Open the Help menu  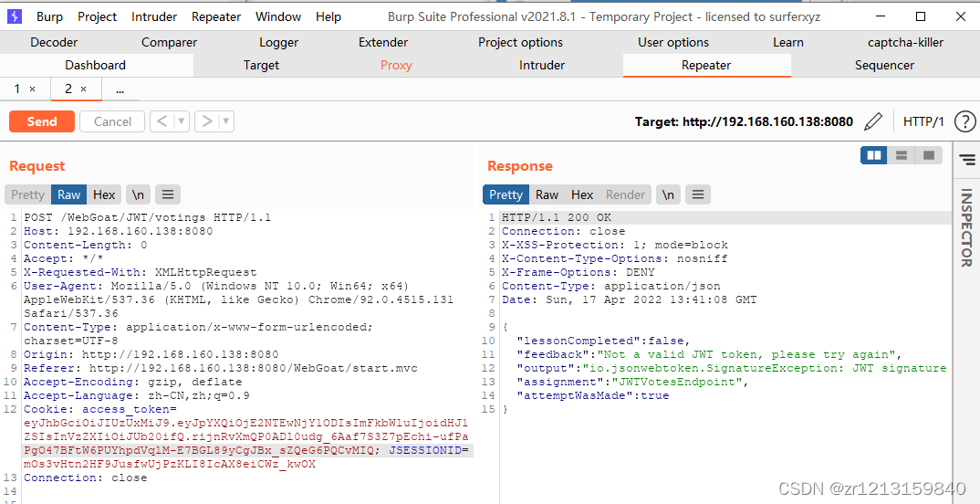328,16
